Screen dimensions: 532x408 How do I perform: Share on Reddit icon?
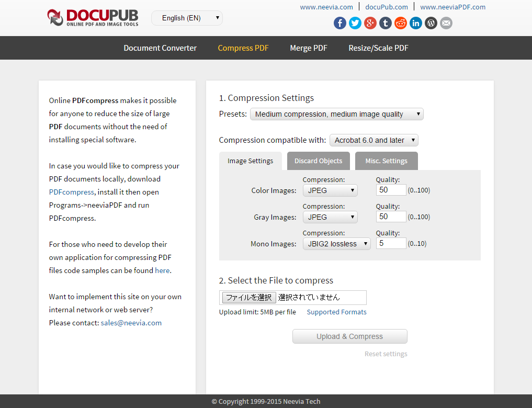[x=401, y=23]
